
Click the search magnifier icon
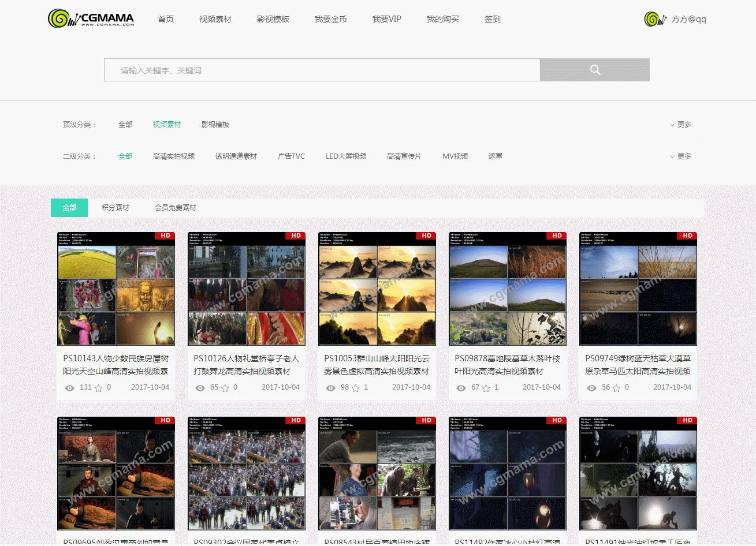pyautogui.click(x=595, y=69)
